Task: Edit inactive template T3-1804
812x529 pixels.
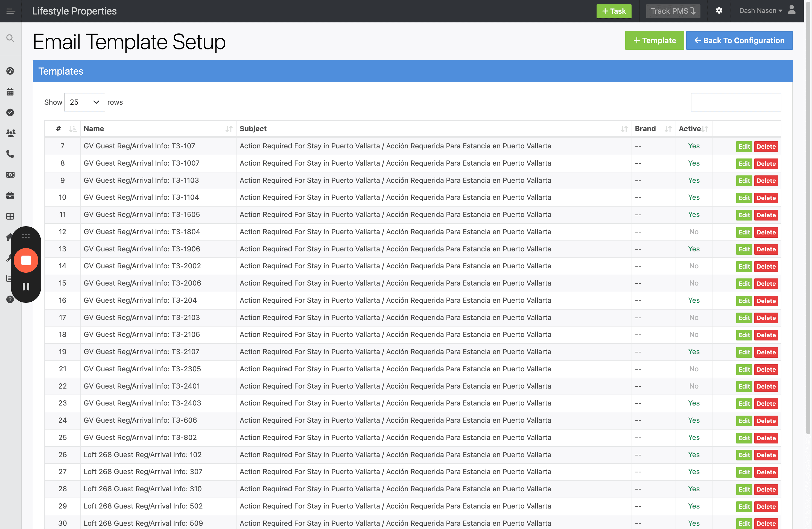Action: (x=744, y=232)
